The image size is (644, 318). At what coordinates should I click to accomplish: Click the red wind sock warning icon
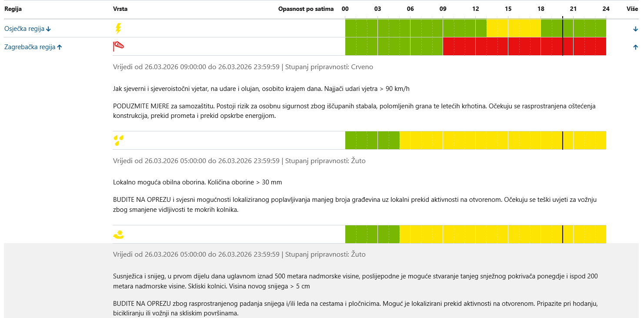(x=118, y=47)
